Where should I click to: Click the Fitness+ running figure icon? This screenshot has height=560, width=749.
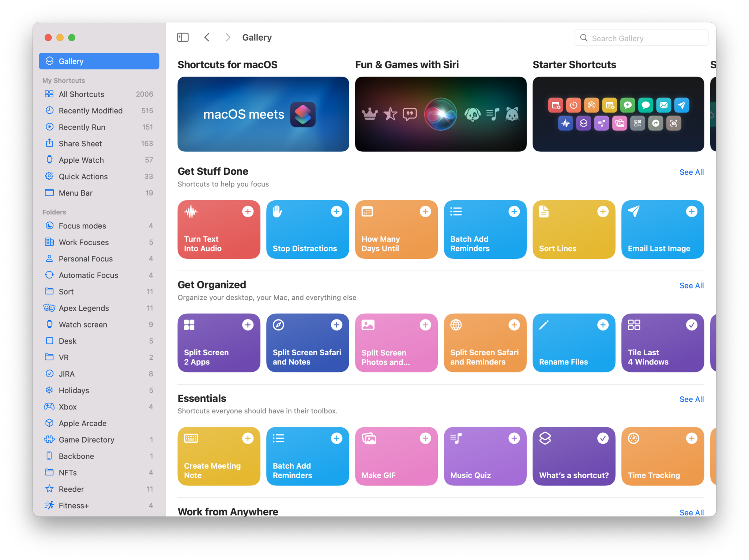click(49, 505)
